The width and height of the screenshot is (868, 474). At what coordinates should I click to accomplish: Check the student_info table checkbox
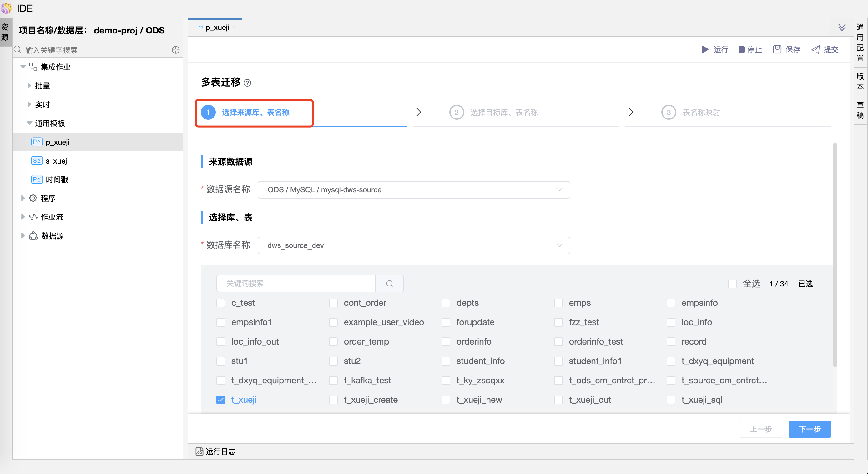[x=446, y=361]
